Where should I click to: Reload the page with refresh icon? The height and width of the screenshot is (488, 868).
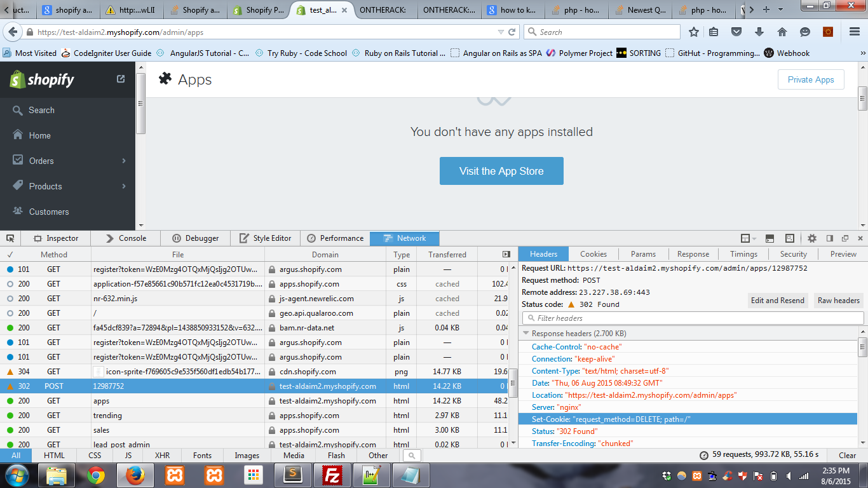click(512, 32)
